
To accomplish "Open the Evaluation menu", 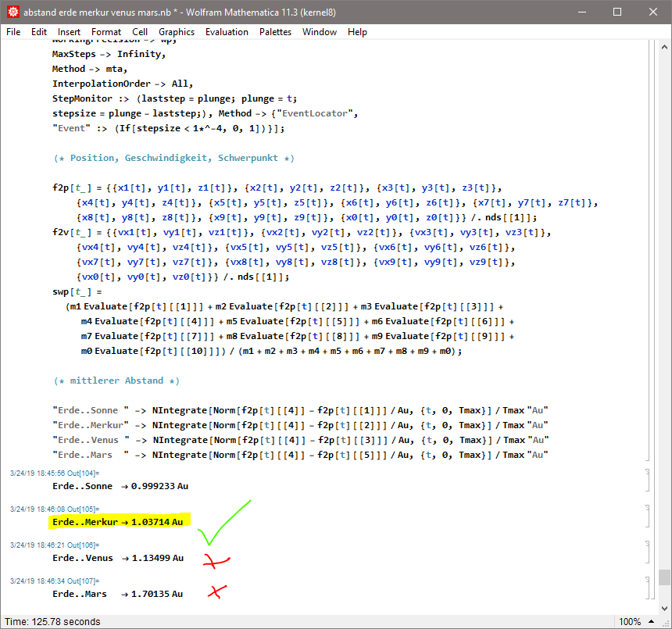I will tap(227, 32).
